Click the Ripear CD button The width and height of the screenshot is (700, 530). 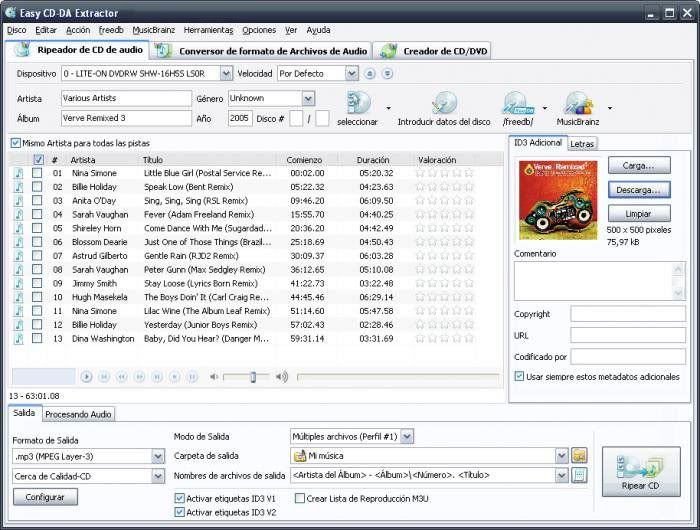pos(641,472)
